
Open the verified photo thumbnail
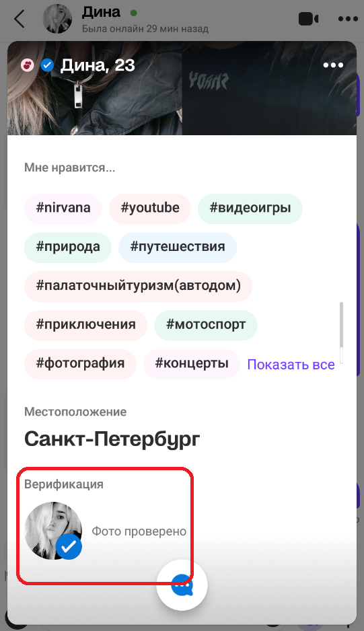[53, 531]
